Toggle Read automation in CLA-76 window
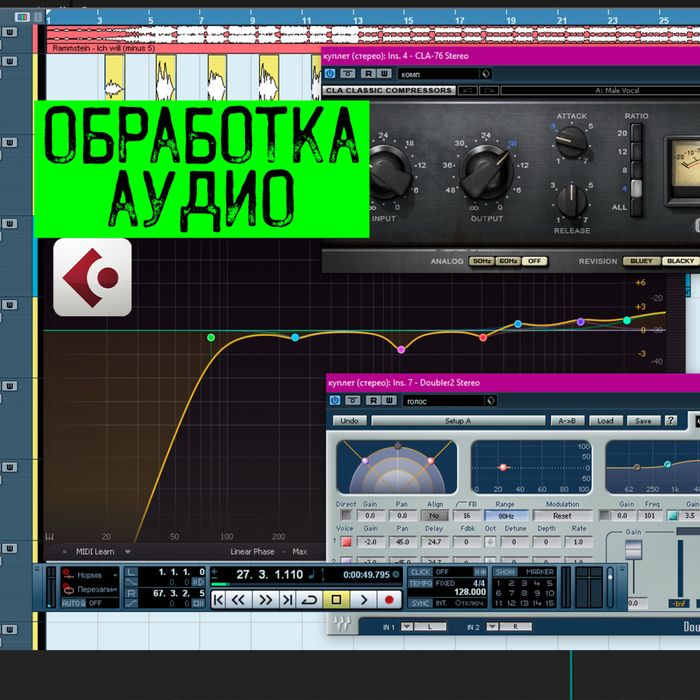The width and height of the screenshot is (700, 700). tap(368, 74)
